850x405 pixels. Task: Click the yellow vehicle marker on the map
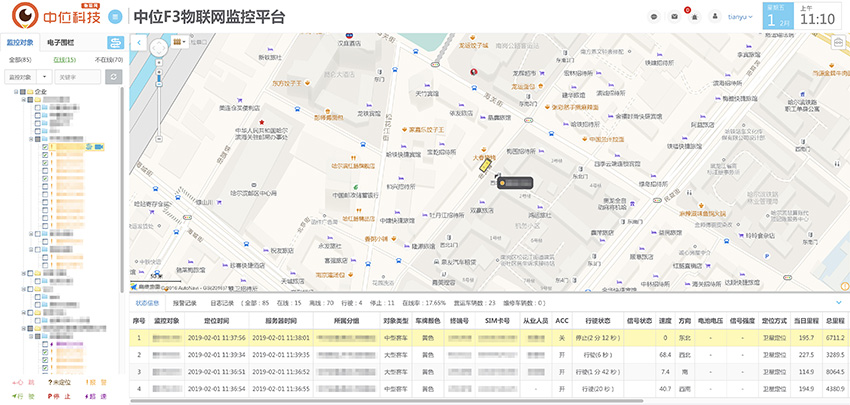[x=486, y=168]
